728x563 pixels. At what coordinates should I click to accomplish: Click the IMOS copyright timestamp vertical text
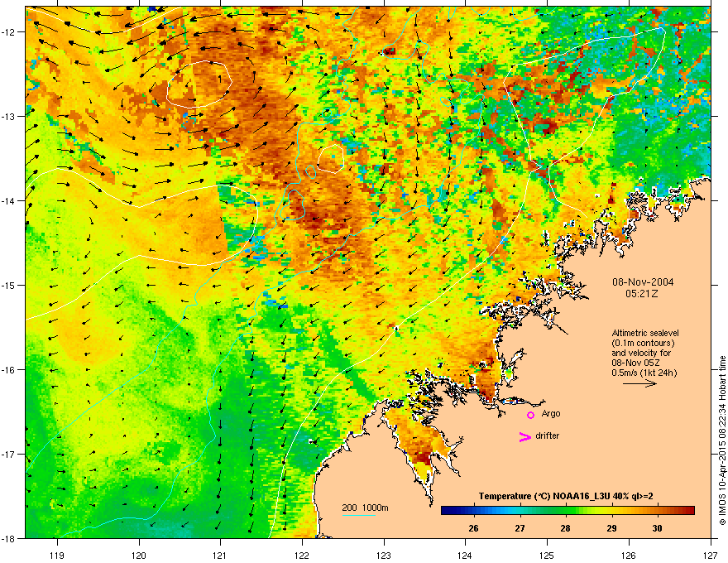(x=722, y=440)
